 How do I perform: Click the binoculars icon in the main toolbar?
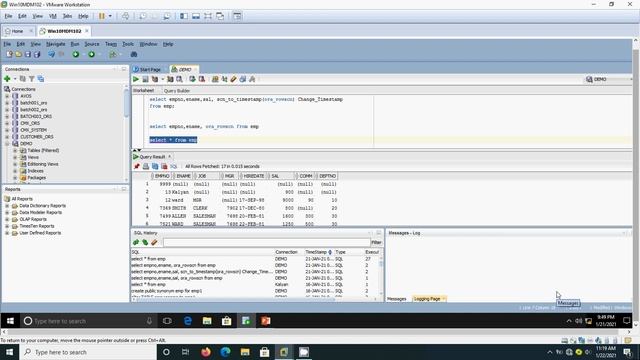click(x=133, y=54)
